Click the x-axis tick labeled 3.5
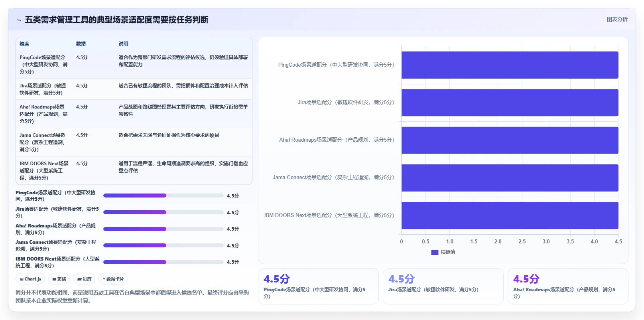 click(x=570, y=241)
